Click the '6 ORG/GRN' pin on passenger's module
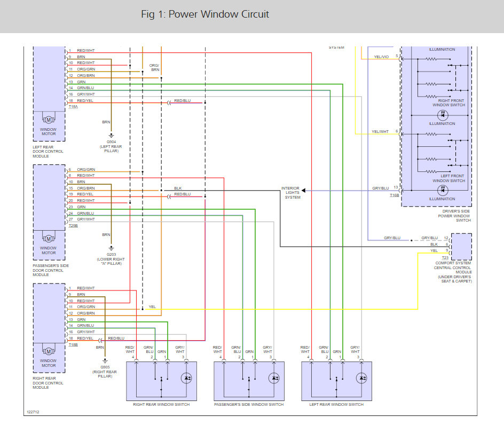Screen dimensions: 504x432 82,169
